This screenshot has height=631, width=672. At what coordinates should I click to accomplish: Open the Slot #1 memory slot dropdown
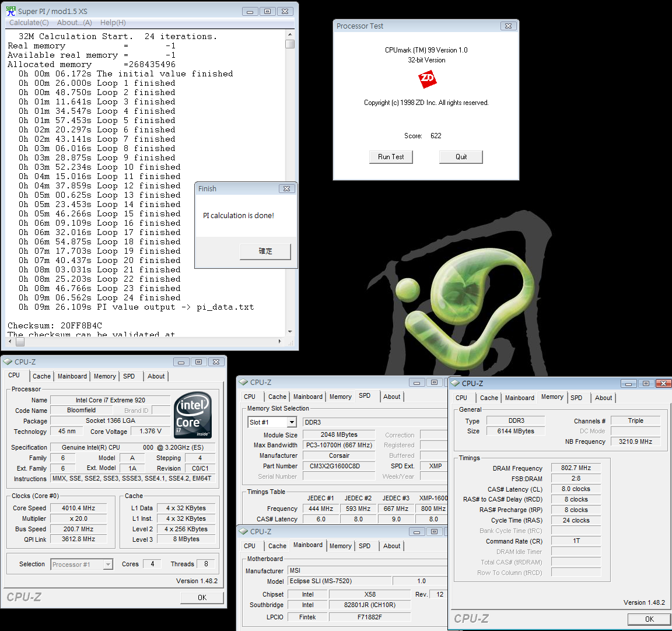pyautogui.click(x=292, y=422)
